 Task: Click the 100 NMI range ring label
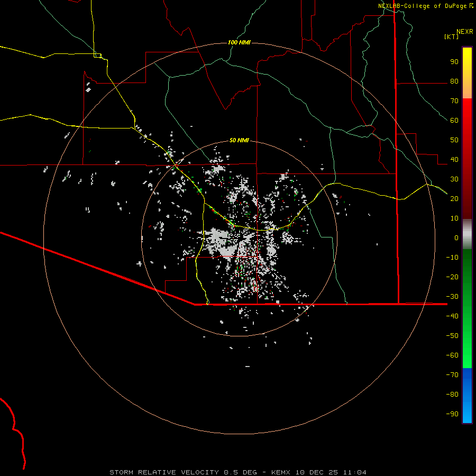239,42
